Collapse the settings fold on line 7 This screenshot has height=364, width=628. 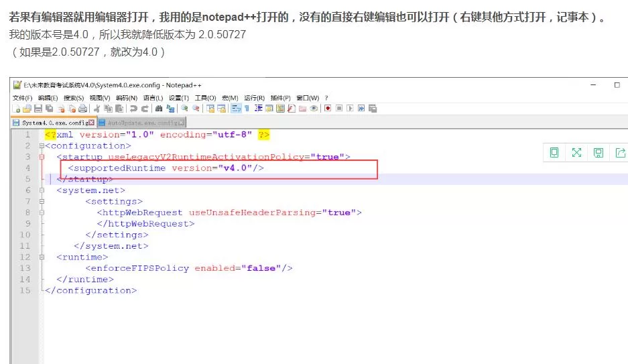pyautogui.click(x=42, y=201)
